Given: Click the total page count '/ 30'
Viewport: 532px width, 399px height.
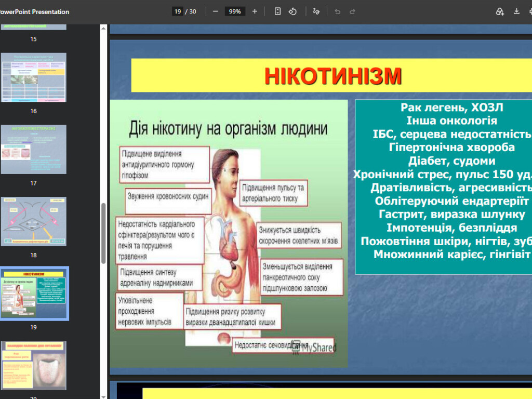Looking at the screenshot, I should click(x=191, y=11).
